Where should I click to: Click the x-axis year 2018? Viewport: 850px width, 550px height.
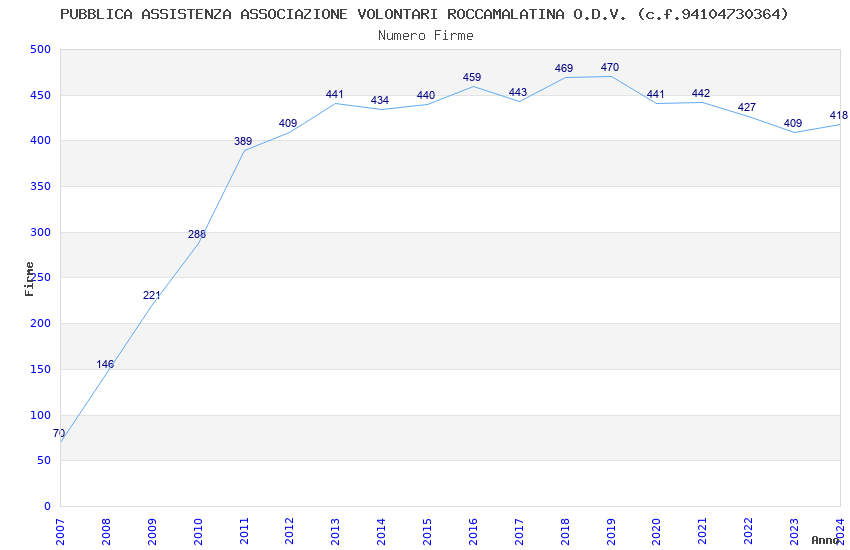[x=565, y=532]
